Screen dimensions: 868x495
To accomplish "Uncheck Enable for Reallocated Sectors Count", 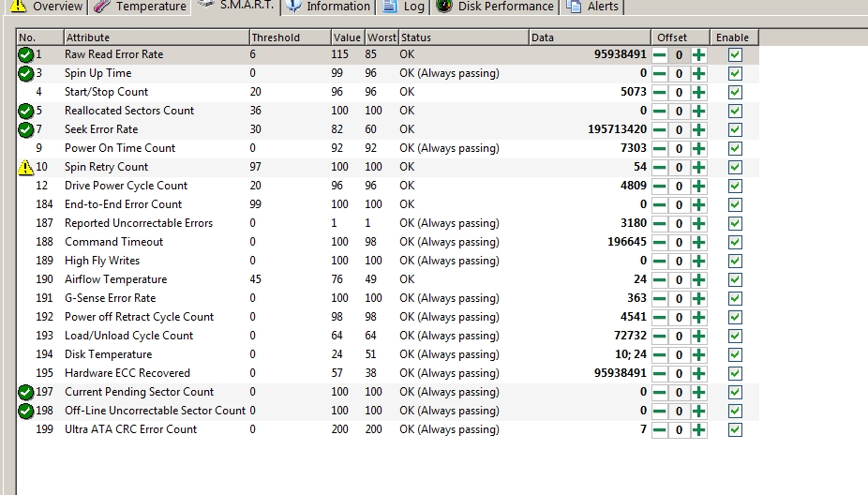I will pos(735,111).
